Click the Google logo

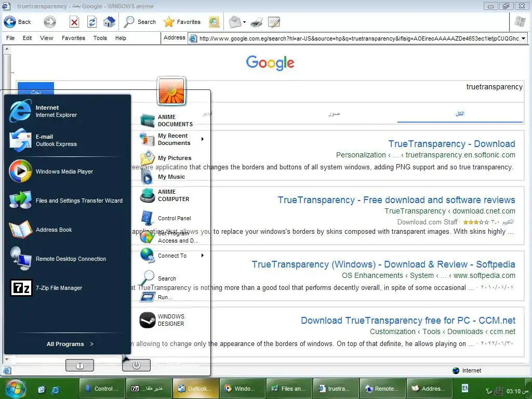coord(270,63)
